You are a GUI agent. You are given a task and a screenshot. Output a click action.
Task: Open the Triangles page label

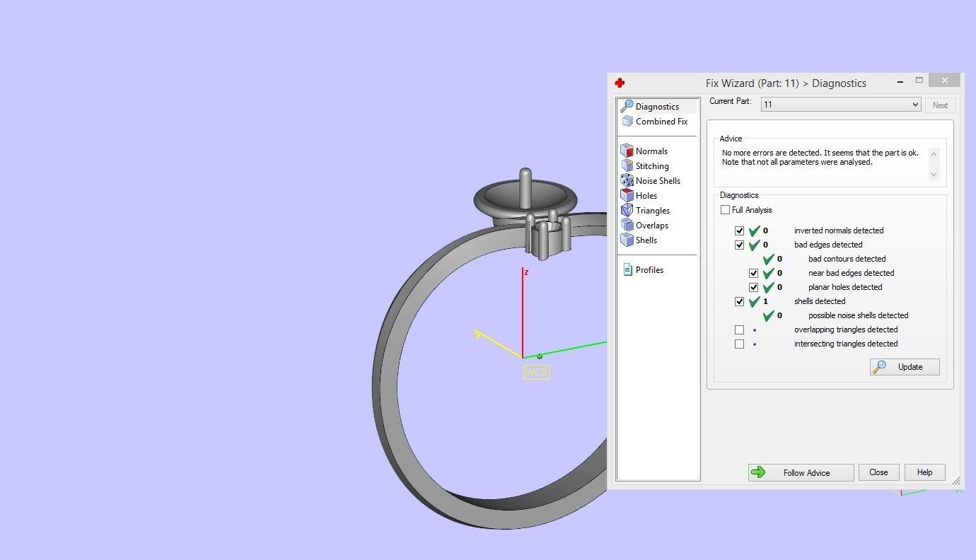[653, 210]
